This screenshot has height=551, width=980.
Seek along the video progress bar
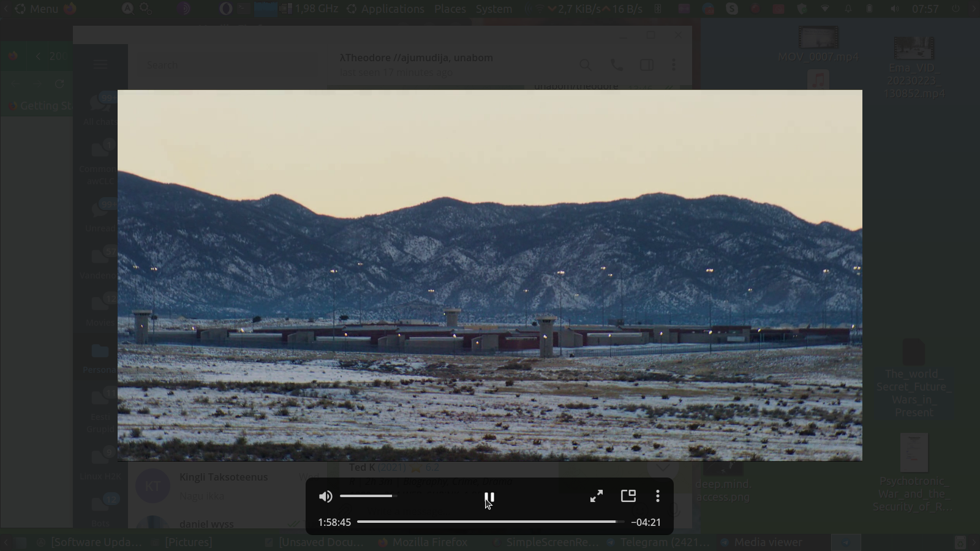[490, 522]
